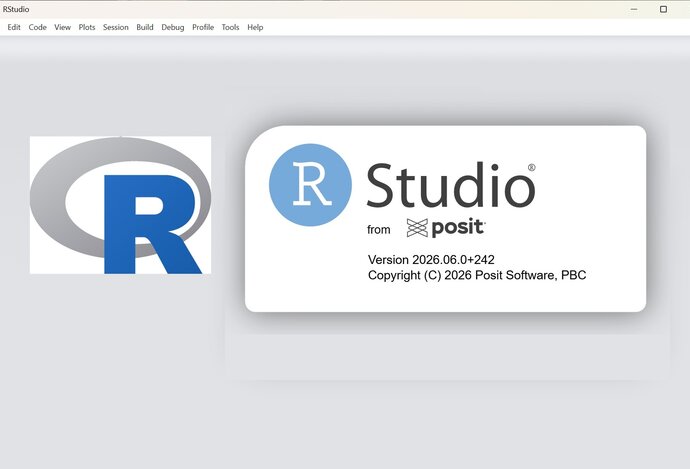Minimize the RStudio window
The width and height of the screenshot is (690, 469).
[x=634, y=9]
